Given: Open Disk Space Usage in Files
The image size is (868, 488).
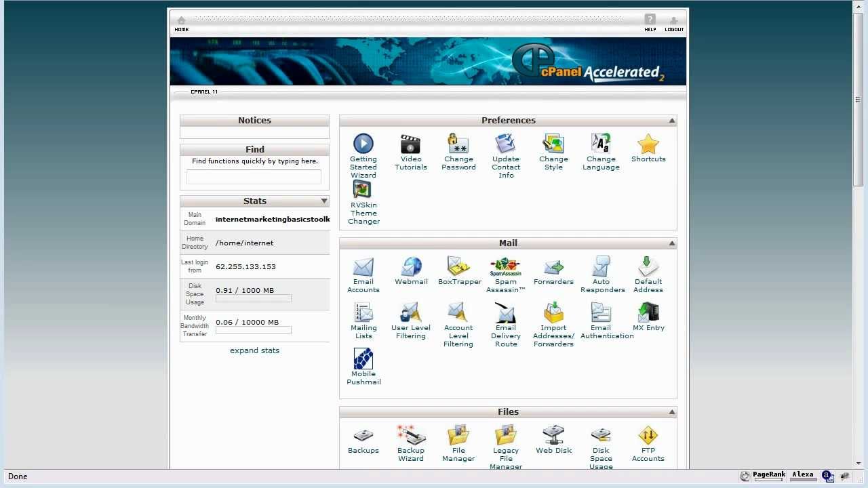Looking at the screenshot, I should pyautogui.click(x=601, y=447).
